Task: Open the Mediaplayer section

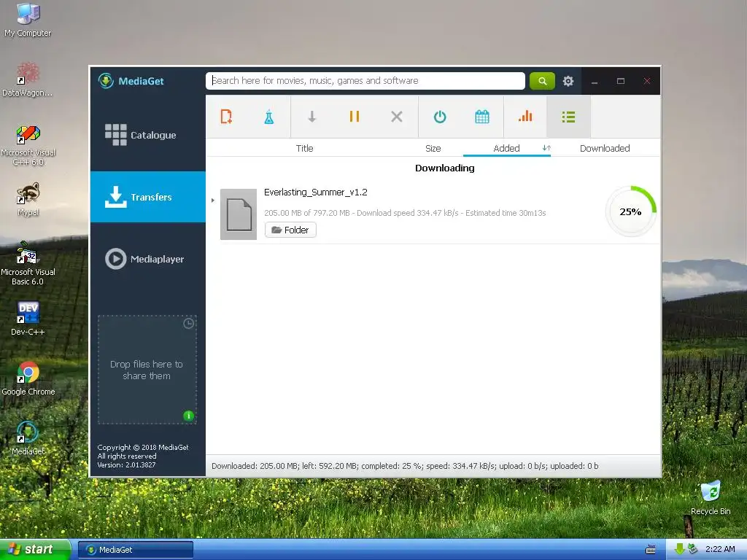Action: pyautogui.click(x=147, y=259)
